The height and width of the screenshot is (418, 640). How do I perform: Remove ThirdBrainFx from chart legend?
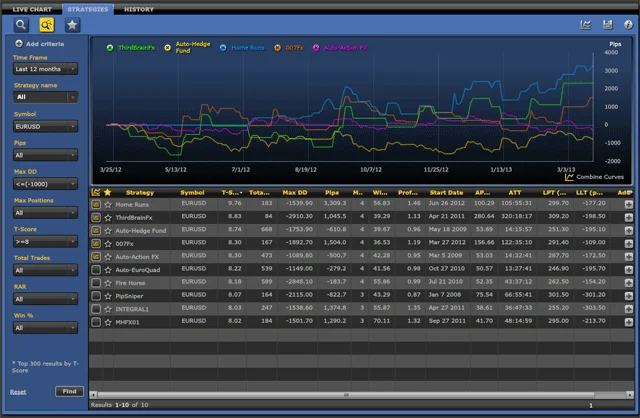pyautogui.click(x=110, y=48)
